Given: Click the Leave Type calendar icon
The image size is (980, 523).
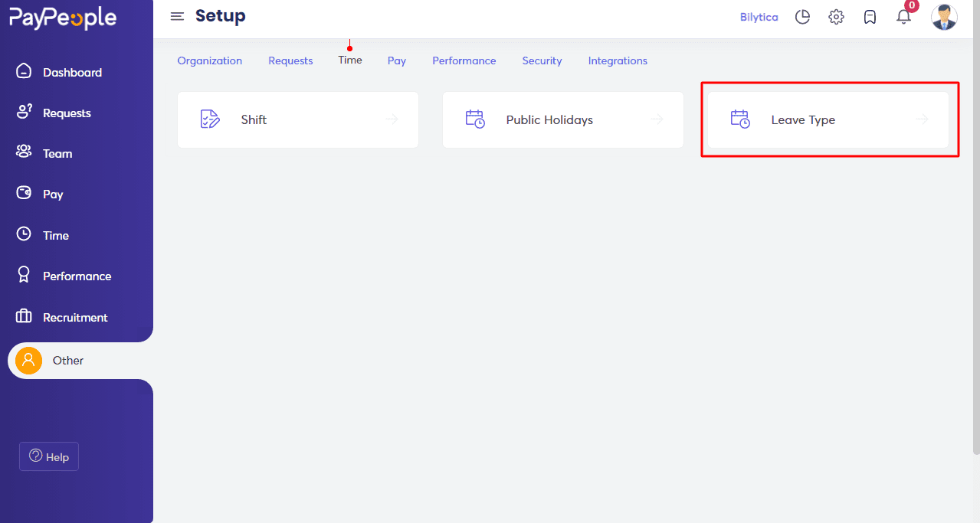Looking at the screenshot, I should pyautogui.click(x=740, y=119).
